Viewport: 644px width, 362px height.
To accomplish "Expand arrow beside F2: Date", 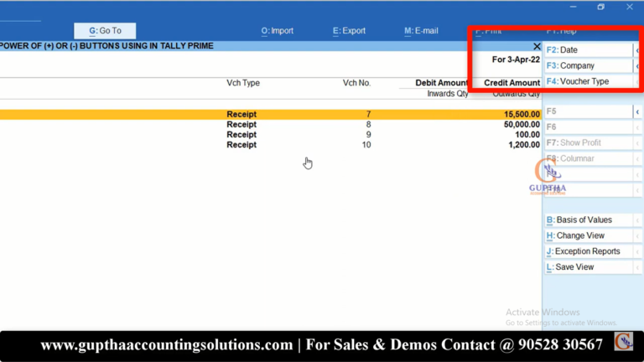I will coord(637,50).
